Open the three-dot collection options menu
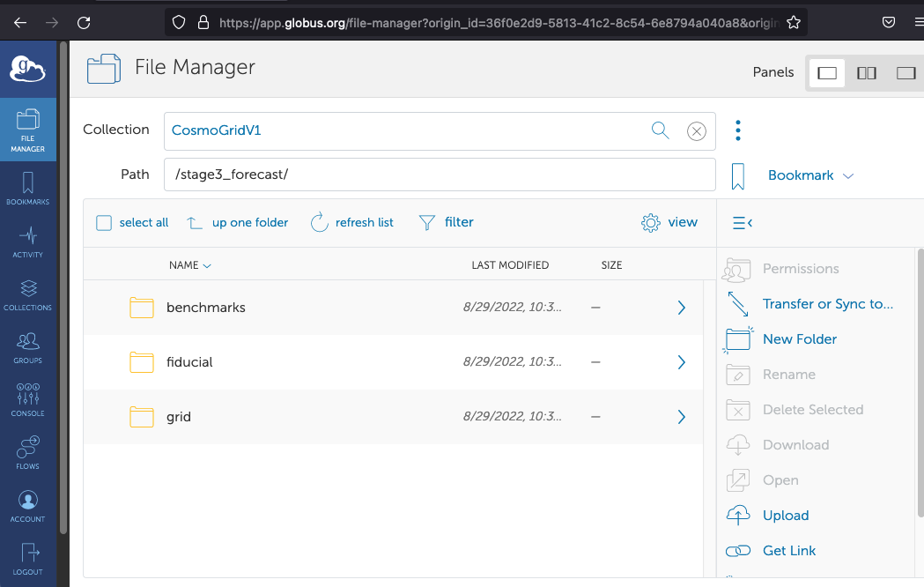 coord(738,130)
